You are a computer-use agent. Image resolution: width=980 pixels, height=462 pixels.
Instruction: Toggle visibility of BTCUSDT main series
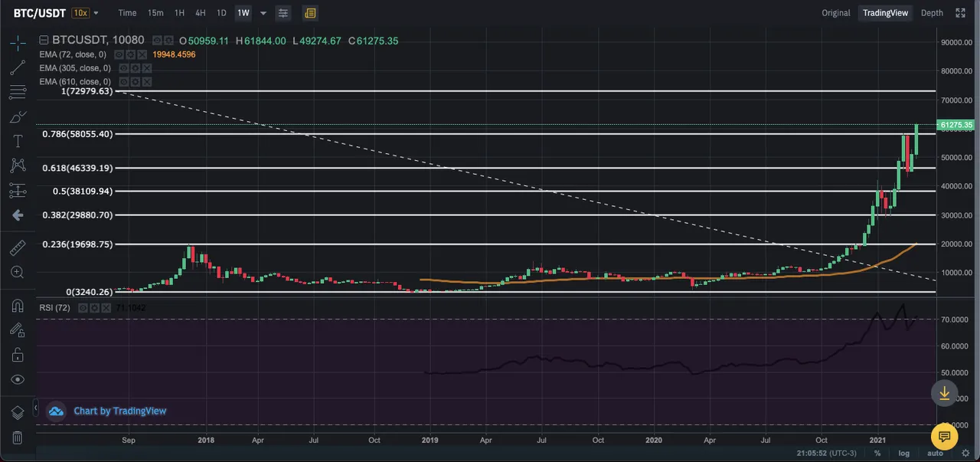156,41
